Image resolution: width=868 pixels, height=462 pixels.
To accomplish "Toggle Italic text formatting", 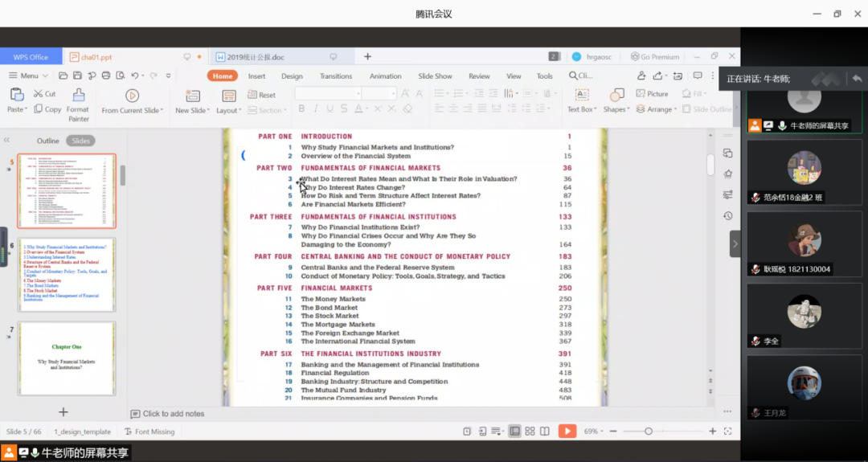I will 316,109.
